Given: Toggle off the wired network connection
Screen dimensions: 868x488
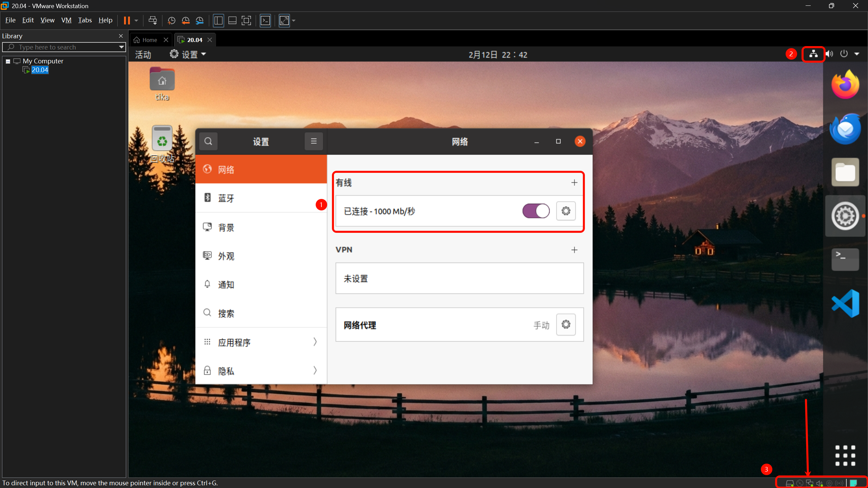Looking at the screenshot, I should click(x=535, y=211).
